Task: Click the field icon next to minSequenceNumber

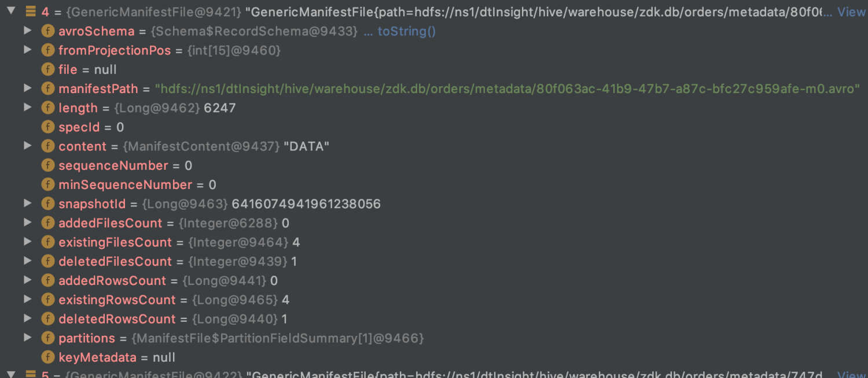Action: click(48, 184)
